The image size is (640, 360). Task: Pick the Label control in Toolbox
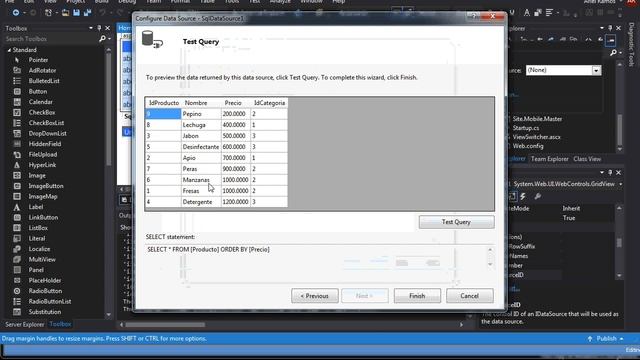click(36, 207)
